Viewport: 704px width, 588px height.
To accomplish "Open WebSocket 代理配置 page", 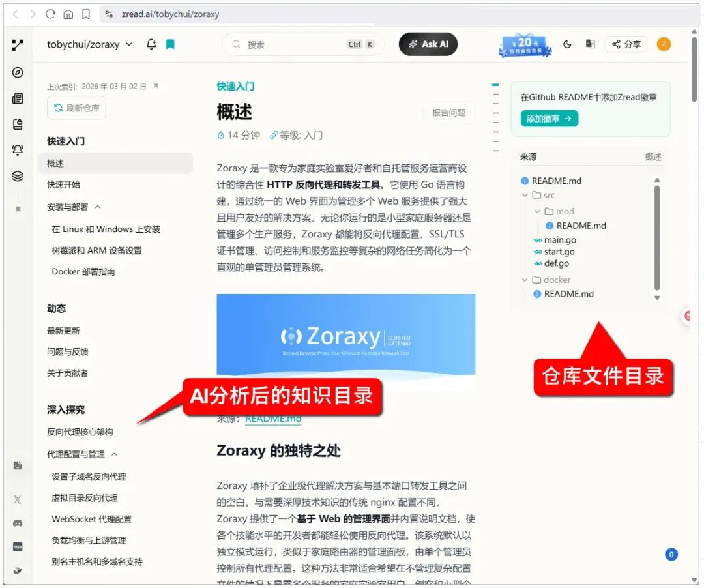I will click(x=92, y=519).
